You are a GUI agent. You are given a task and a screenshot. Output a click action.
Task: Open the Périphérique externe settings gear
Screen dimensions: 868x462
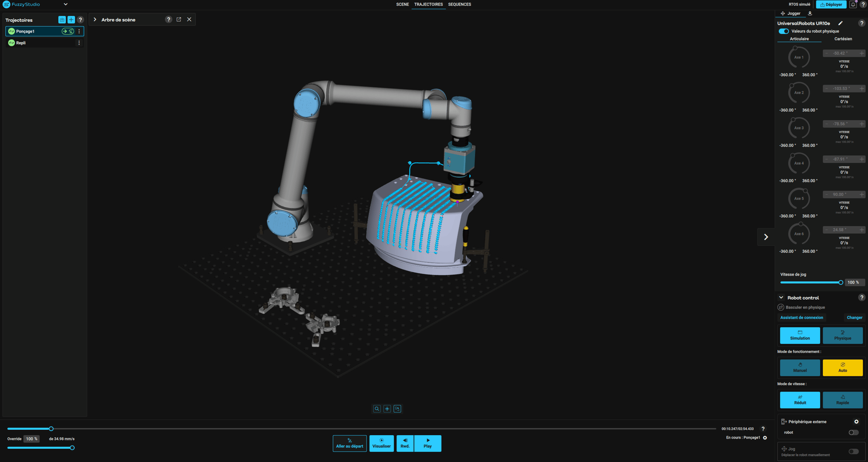pos(856,422)
